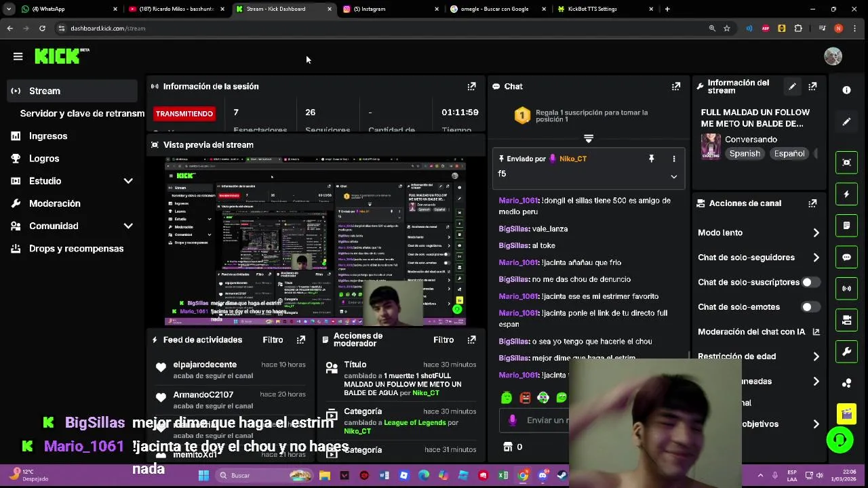Click the info icon in right sidebar
The width and height of the screenshot is (868, 488).
tap(846, 90)
